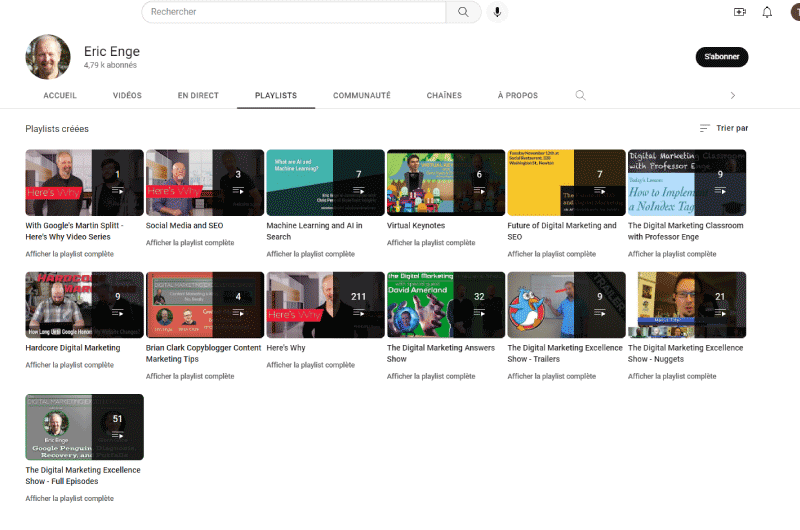Click title 'Social Media and SEO'
Viewport: 800px width, 530px height.
184,225
